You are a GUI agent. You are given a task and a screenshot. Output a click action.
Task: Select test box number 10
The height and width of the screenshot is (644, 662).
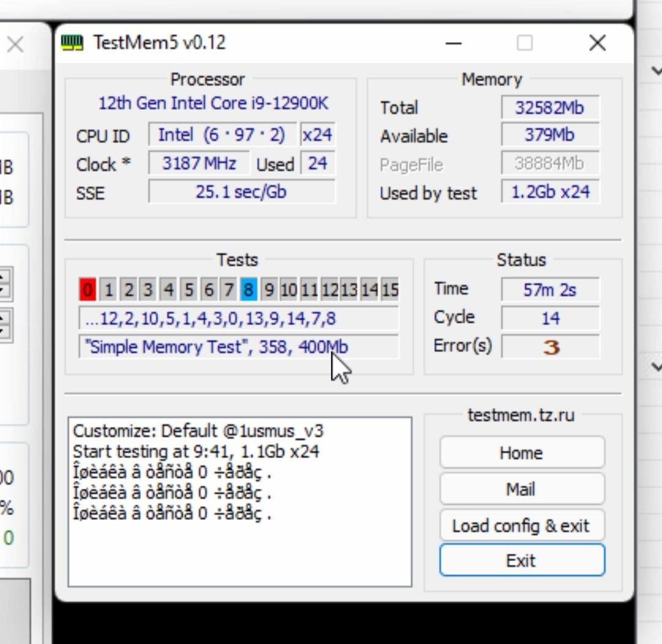tap(289, 289)
